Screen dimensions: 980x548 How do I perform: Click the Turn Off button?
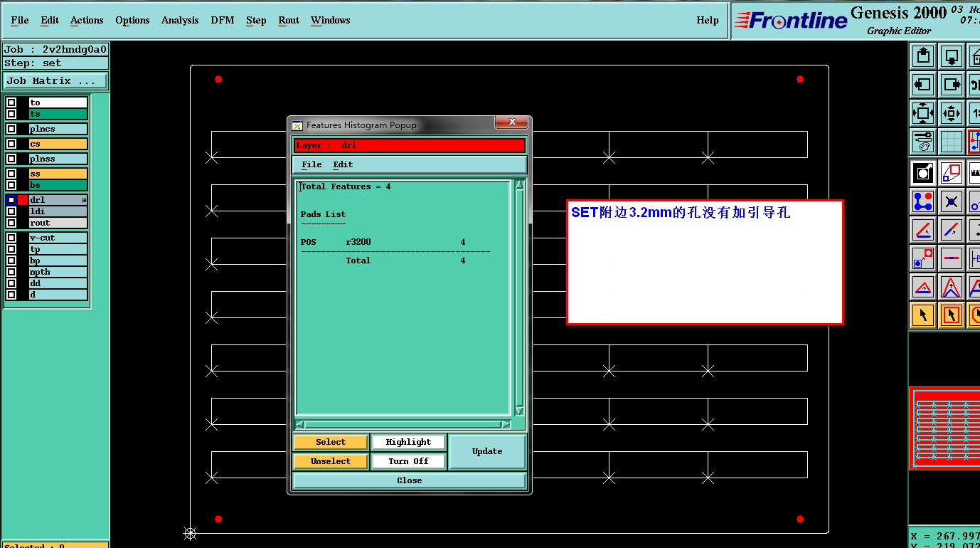pyautogui.click(x=409, y=461)
